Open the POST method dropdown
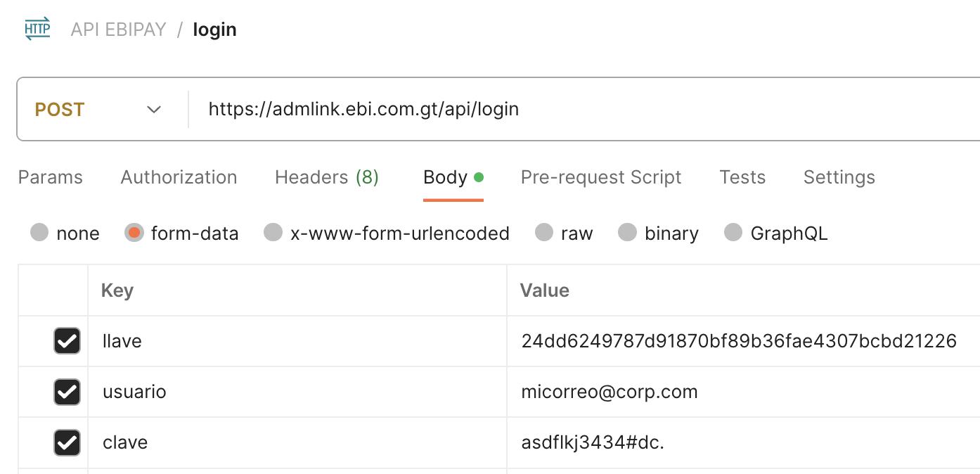The image size is (980, 474). (98, 110)
